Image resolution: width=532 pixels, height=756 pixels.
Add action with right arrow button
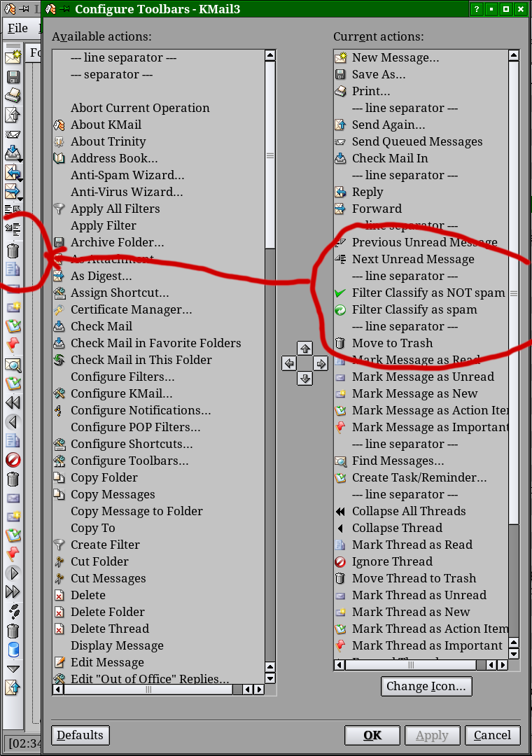click(321, 363)
